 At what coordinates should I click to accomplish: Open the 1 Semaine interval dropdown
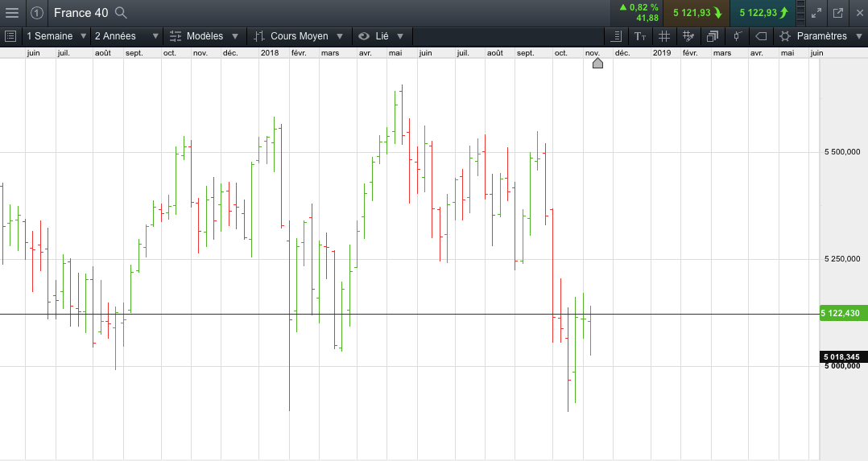(x=56, y=36)
